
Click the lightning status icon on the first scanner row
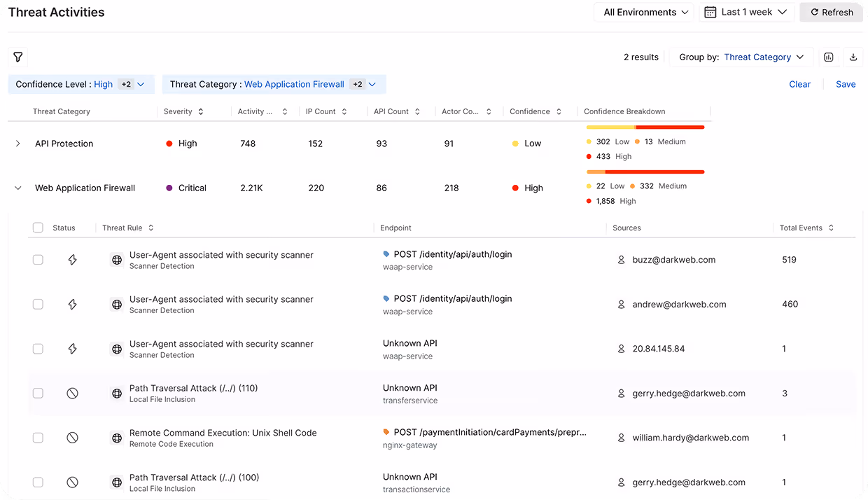pyautogui.click(x=72, y=259)
